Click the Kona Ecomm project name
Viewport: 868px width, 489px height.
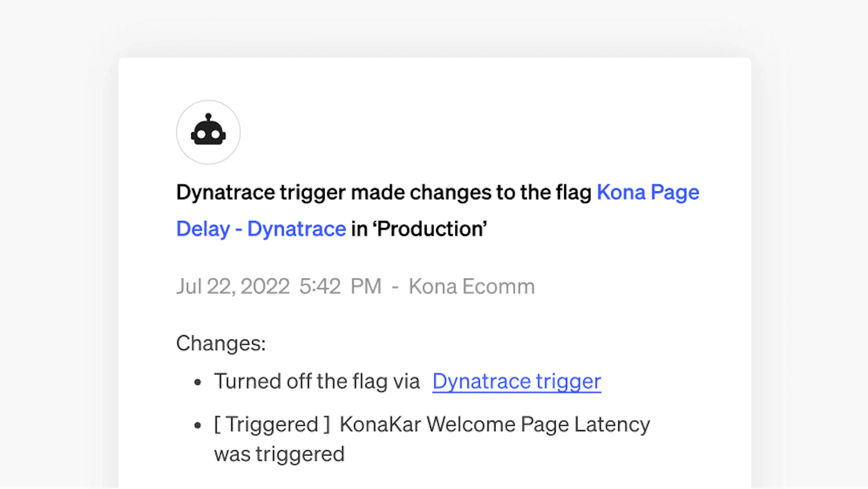(x=471, y=286)
